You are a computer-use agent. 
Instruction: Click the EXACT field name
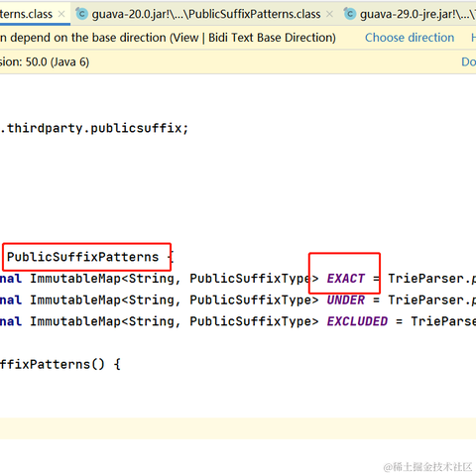[x=346, y=279]
